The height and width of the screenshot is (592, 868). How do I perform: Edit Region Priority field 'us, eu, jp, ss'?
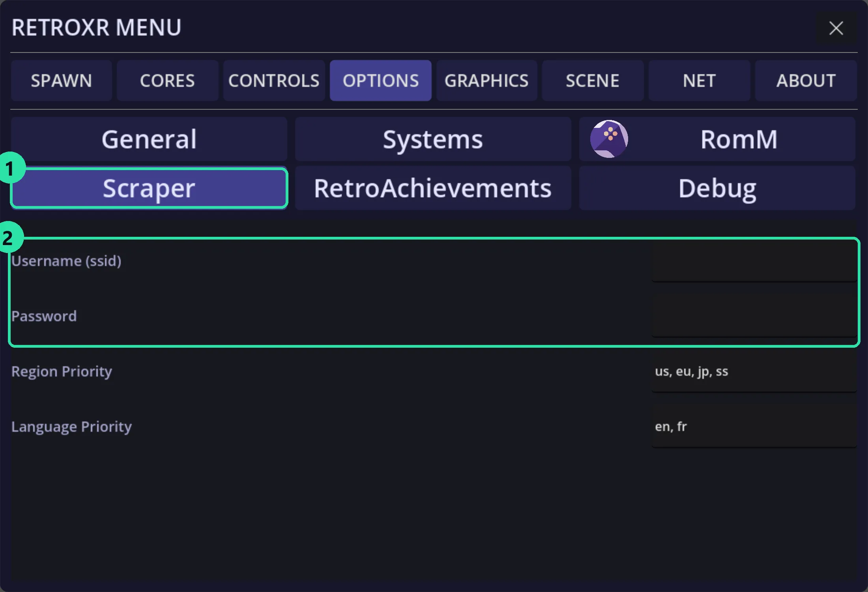[x=754, y=371]
